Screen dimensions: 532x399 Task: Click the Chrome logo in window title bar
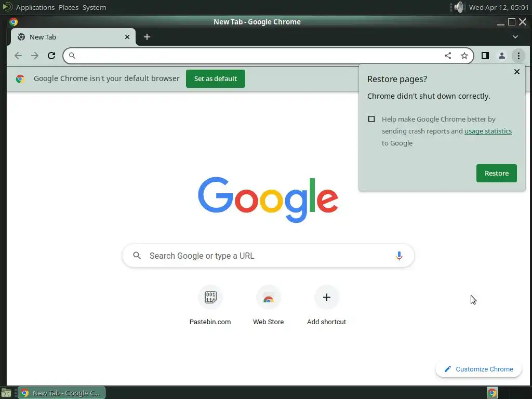click(14, 22)
